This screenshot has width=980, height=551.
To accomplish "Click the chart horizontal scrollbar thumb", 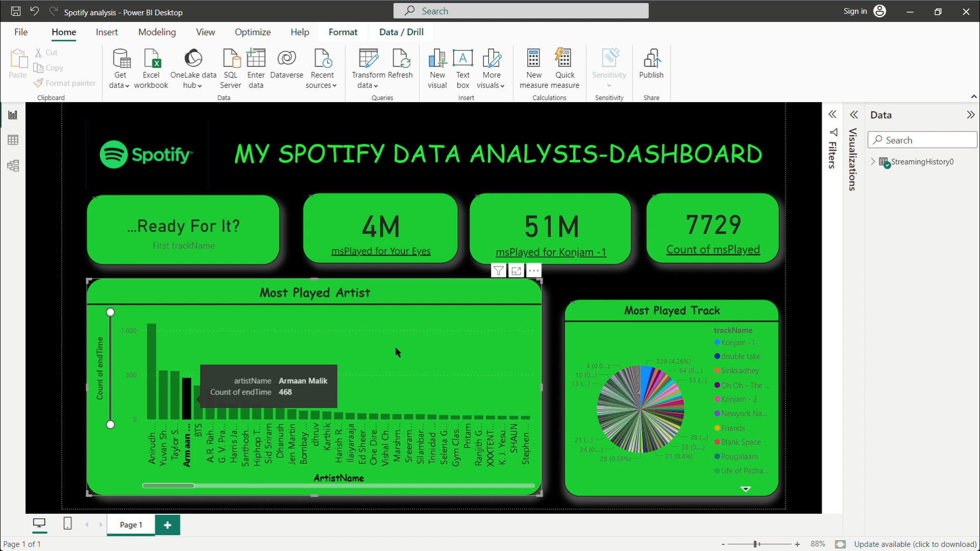I will tap(168, 486).
